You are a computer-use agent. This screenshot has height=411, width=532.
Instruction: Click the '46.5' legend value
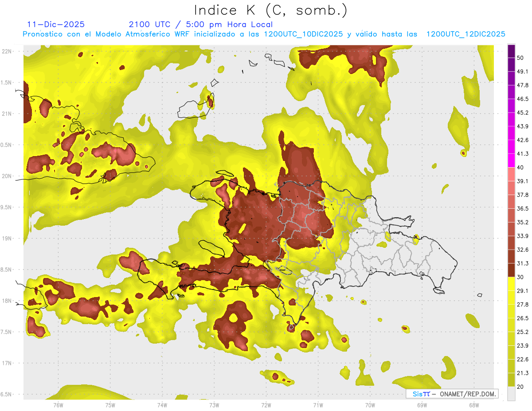(523, 99)
